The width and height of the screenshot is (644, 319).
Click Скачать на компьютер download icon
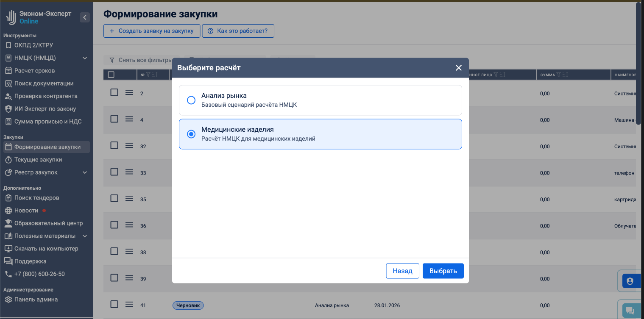[8, 249]
